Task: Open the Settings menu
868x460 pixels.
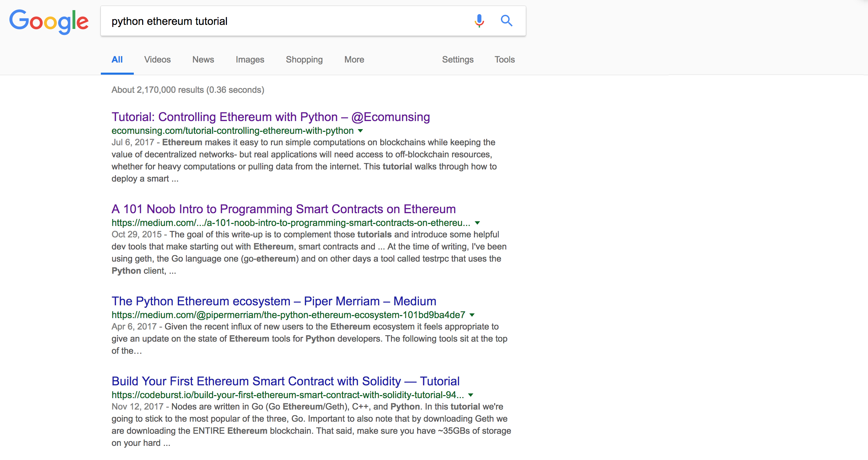Action: (x=458, y=59)
